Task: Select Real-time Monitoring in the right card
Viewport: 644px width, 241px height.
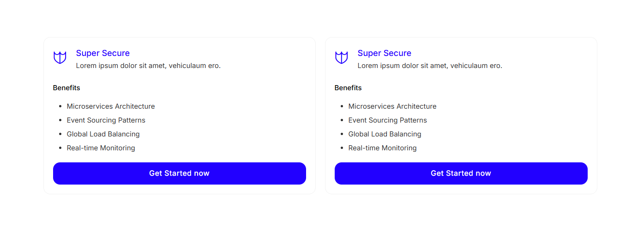Action: [383, 148]
